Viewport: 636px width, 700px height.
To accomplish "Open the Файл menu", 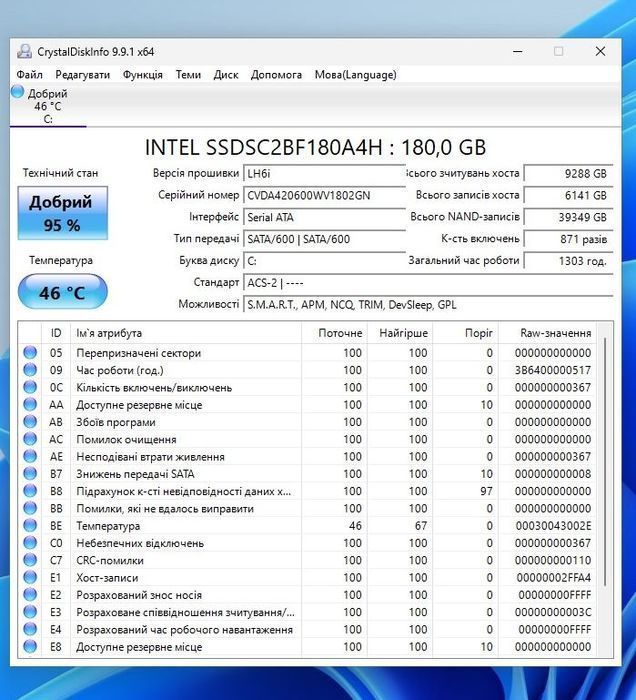I will pos(29,75).
